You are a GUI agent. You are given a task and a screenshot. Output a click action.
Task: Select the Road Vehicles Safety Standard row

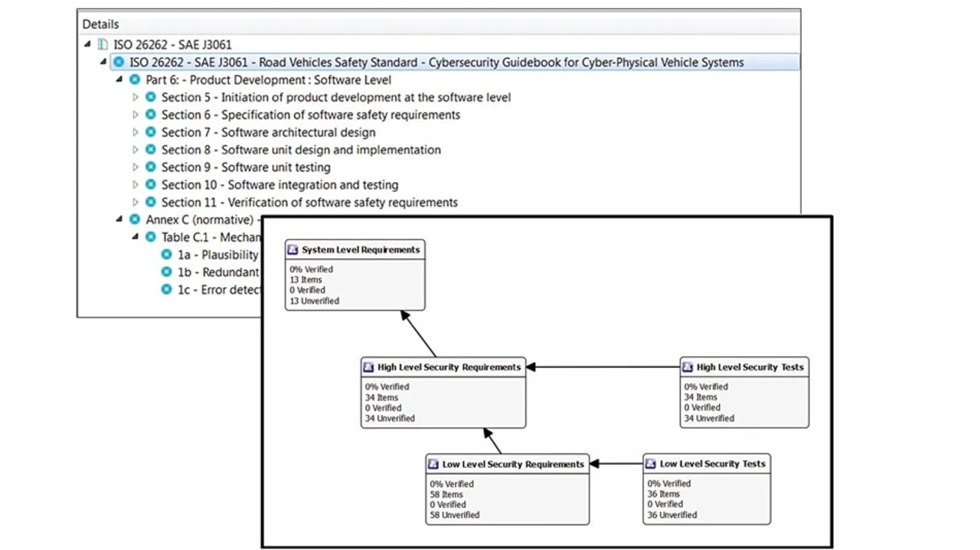tap(436, 63)
